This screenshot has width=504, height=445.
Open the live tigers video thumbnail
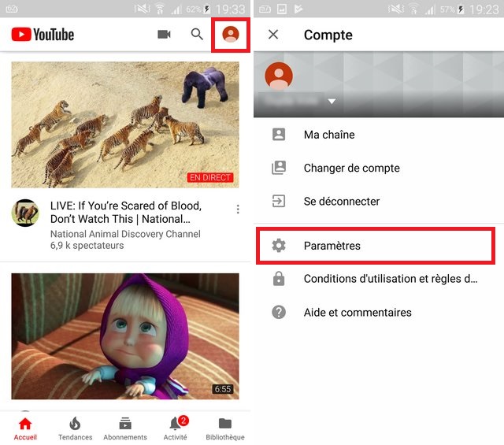click(x=125, y=124)
